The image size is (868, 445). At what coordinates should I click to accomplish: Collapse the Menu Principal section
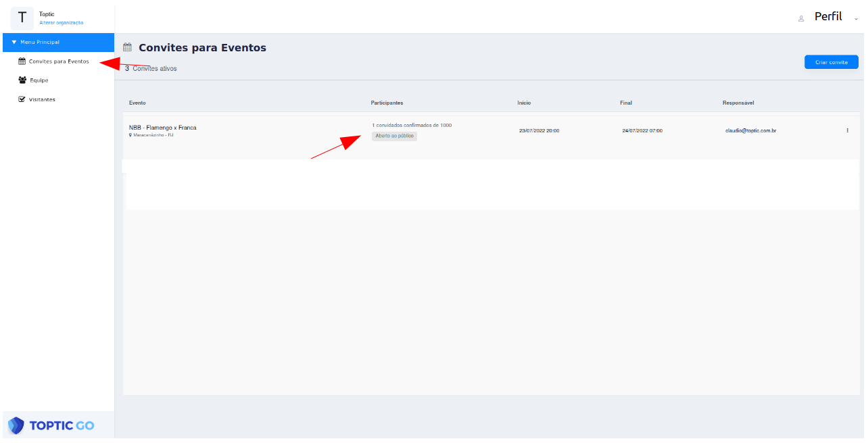click(x=14, y=43)
